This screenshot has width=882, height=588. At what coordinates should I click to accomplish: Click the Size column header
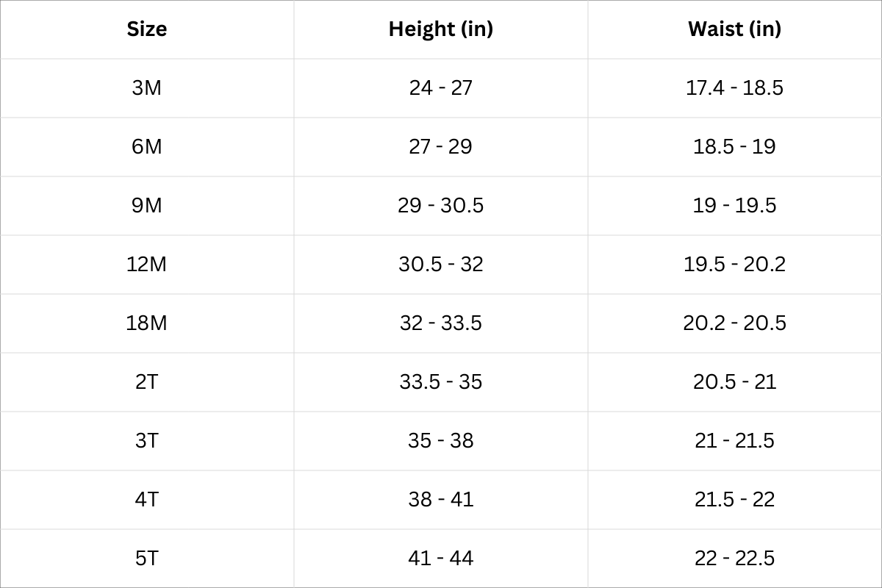pyautogui.click(x=147, y=29)
